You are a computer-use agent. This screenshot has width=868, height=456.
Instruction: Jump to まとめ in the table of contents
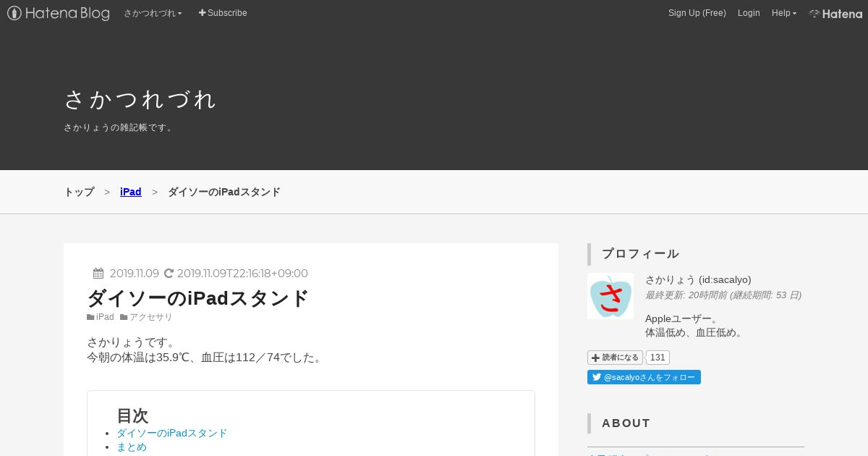[x=132, y=447]
